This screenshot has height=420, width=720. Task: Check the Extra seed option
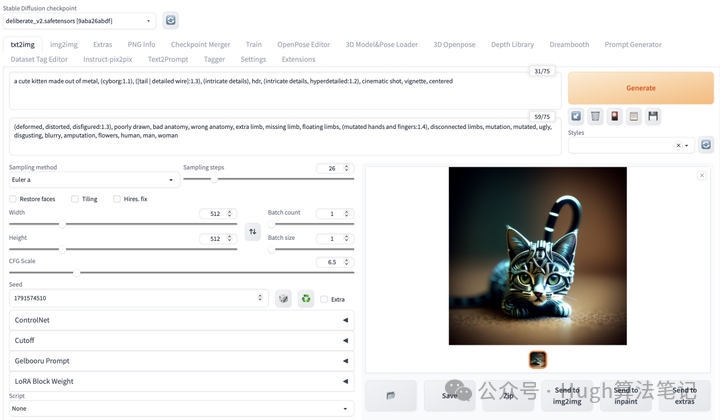(324, 299)
